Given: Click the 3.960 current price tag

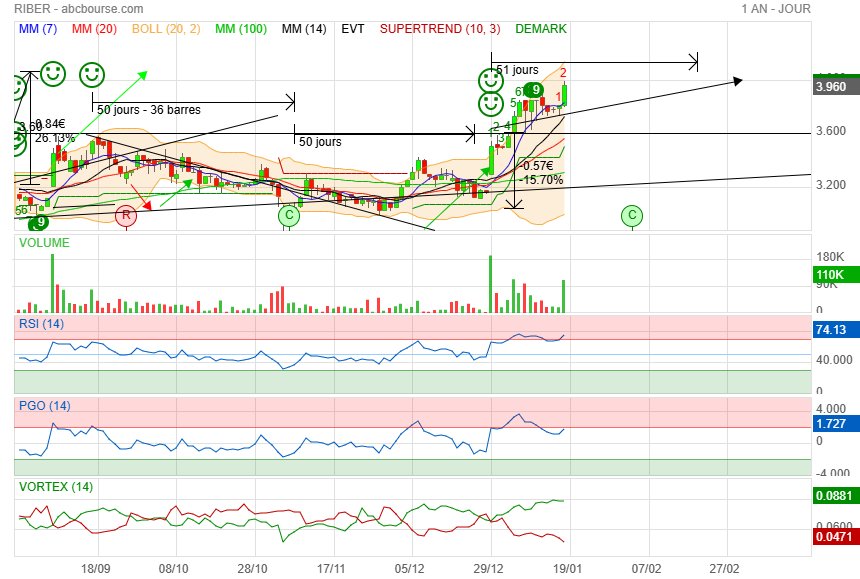Looking at the screenshot, I should (832, 87).
